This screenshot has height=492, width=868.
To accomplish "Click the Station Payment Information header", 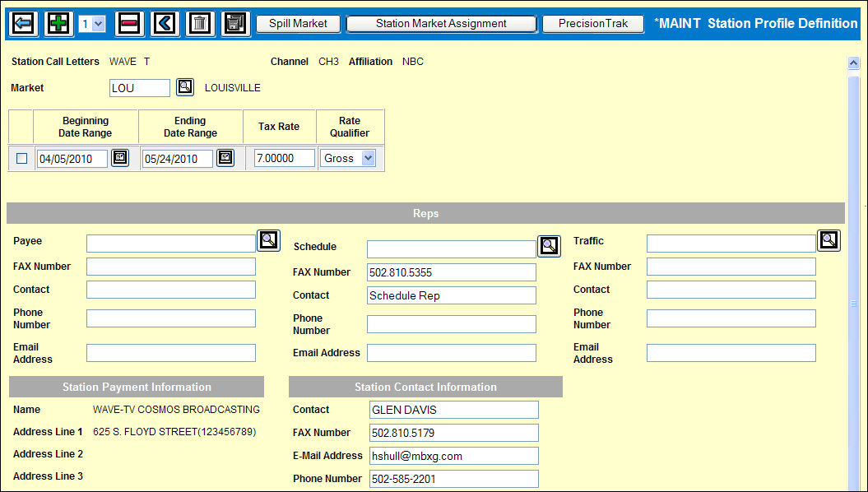I will point(137,387).
